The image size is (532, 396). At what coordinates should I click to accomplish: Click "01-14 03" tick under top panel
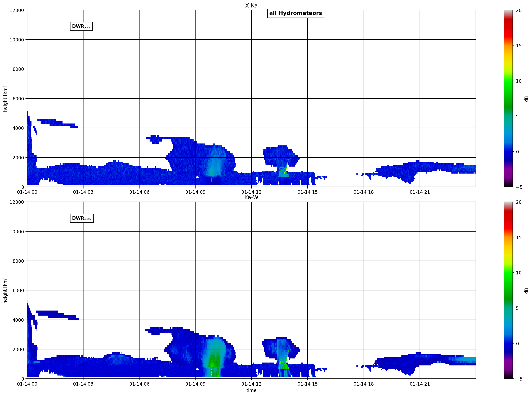tap(83, 192)
